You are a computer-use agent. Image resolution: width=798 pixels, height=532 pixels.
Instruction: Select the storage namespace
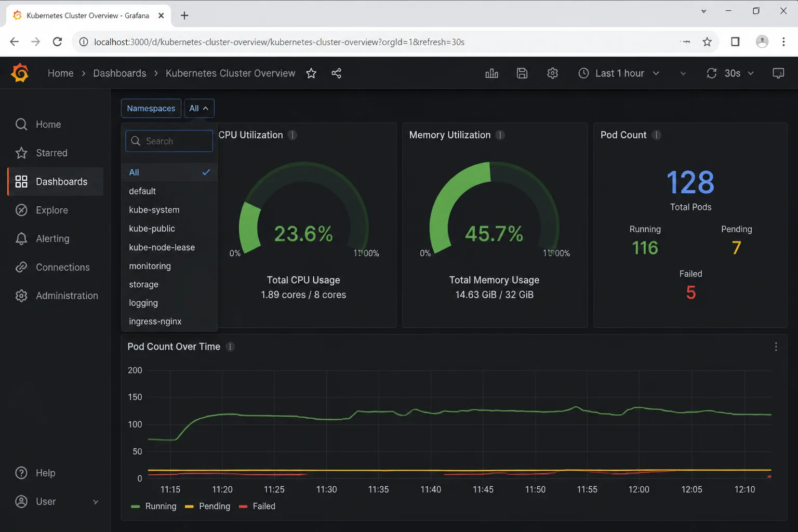point(169,285)
